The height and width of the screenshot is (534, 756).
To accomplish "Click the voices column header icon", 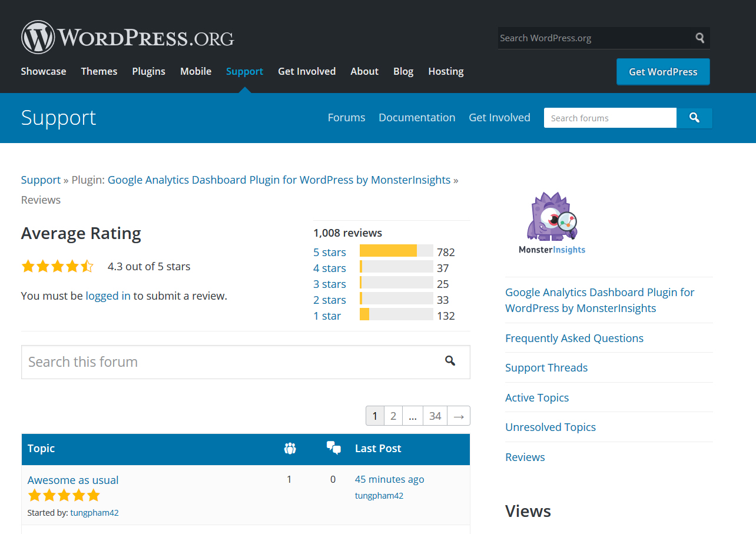I will pos(289,449).
